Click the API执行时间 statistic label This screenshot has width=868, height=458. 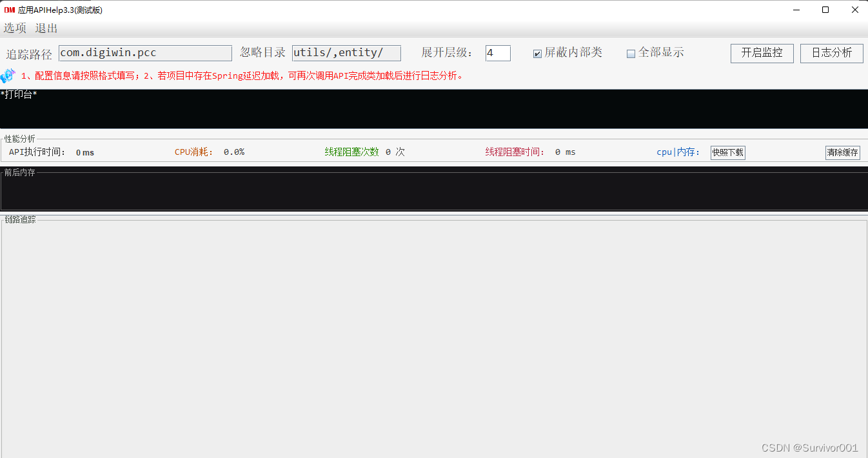point(37,152)
